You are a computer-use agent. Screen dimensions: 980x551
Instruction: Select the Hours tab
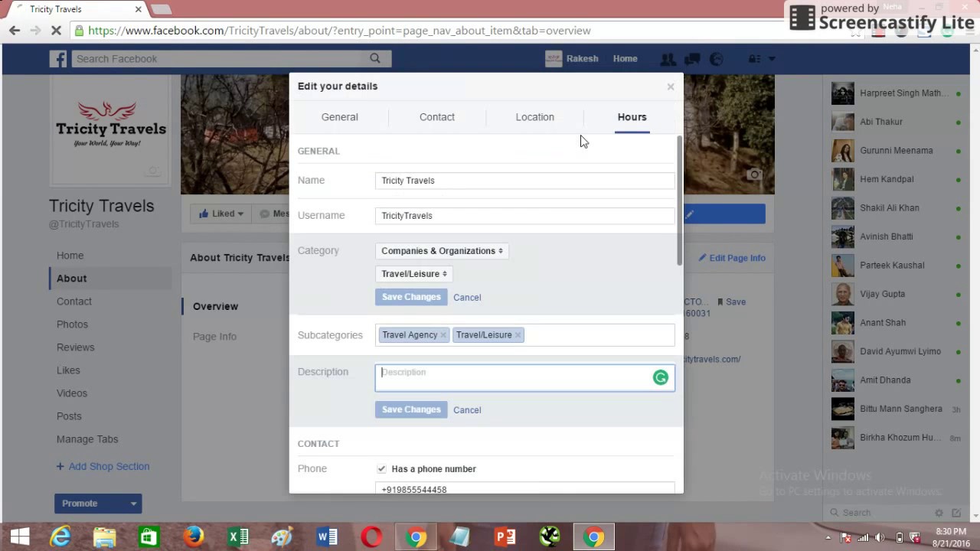pos(632,117)
